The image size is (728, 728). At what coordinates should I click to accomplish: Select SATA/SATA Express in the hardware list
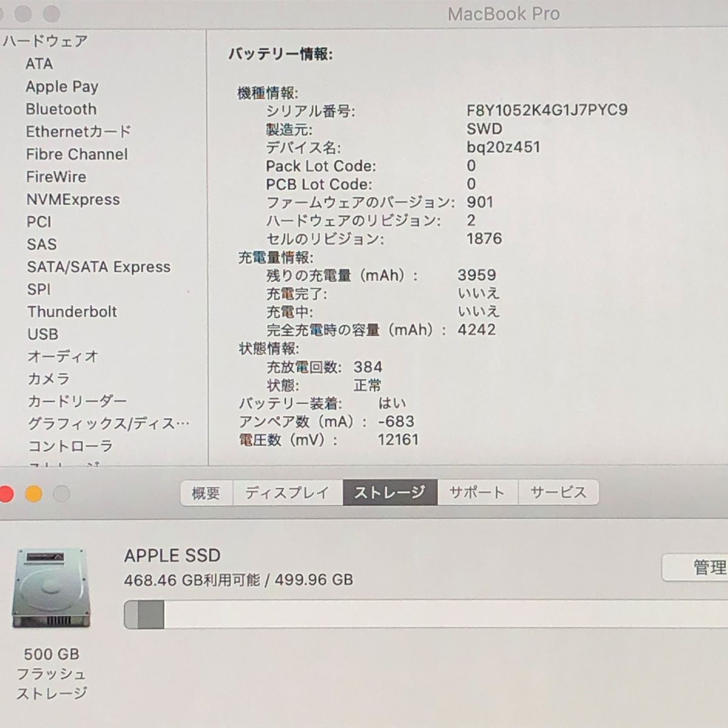pyautogui.click(x=100, y=267)
